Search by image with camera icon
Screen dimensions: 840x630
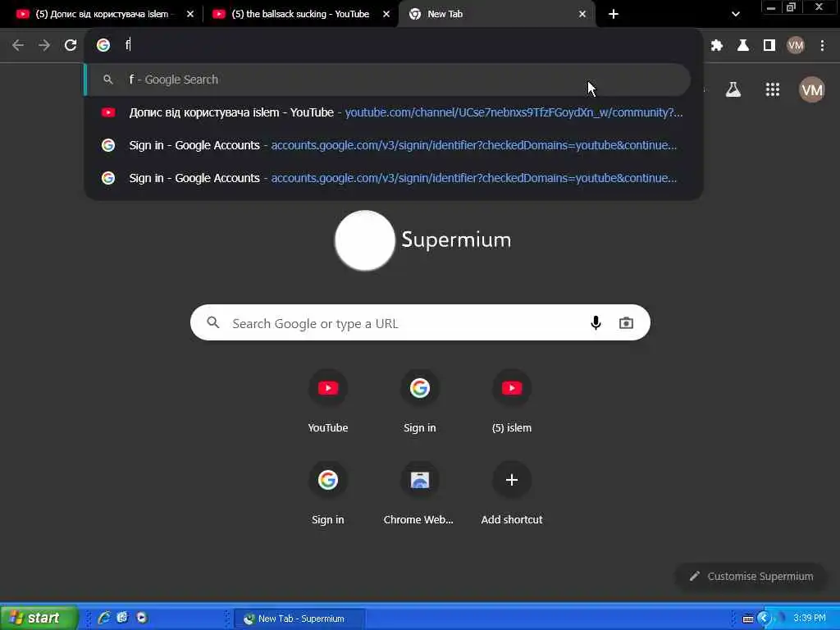pos(626,322)
